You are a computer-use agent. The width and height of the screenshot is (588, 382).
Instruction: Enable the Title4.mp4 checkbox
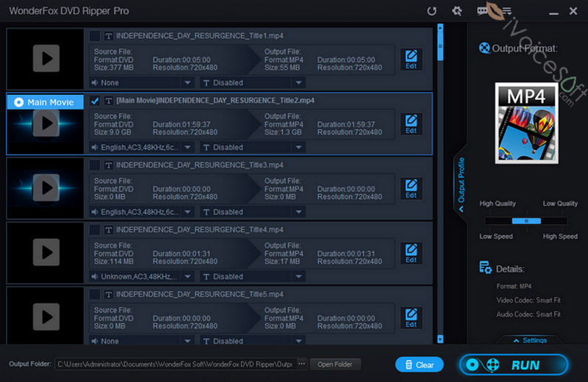[x=95, y=230]
